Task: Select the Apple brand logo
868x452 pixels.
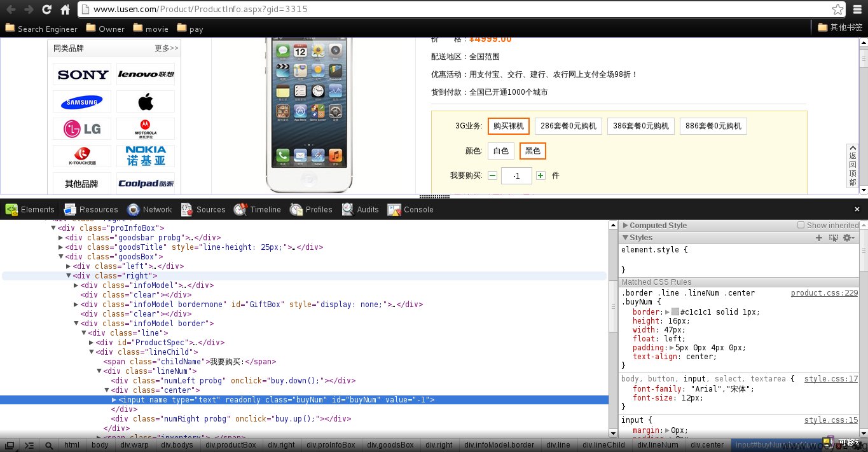Action: click(x=146, y=102)
